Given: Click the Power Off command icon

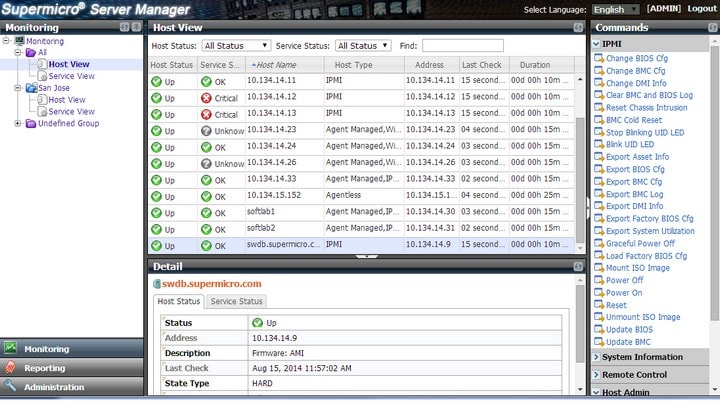Looking at the screenshot, I should click(598, 280).
